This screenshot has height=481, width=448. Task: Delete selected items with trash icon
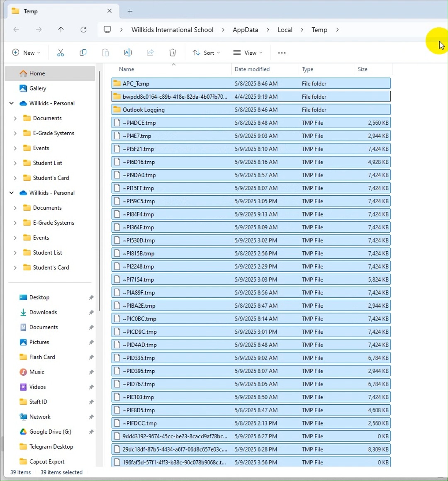(x=173, y=53)
